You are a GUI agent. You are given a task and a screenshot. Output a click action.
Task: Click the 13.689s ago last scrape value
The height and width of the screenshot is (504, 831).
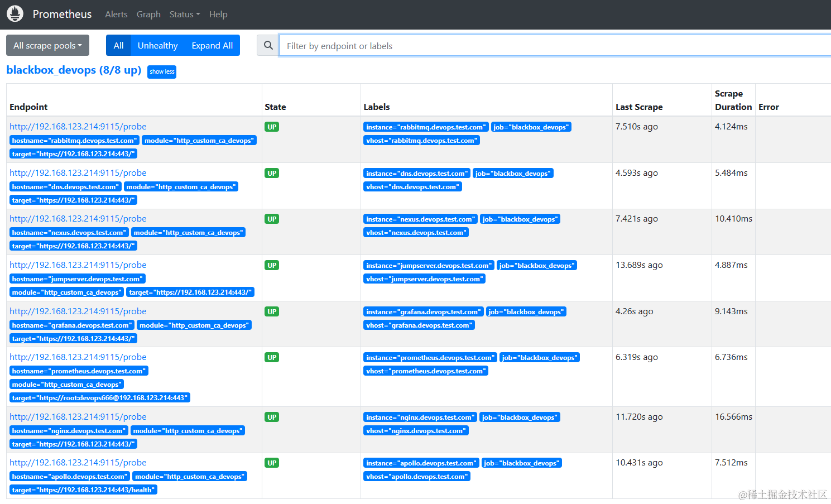(x=639, y=265)
